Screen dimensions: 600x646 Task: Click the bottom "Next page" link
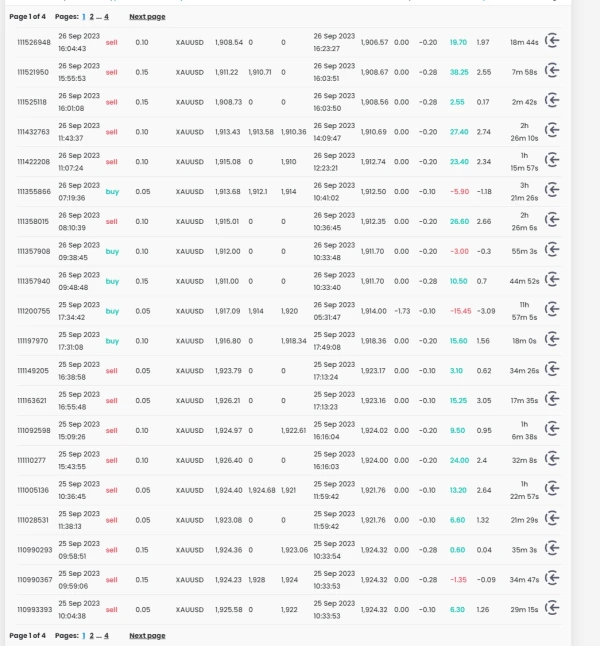(147, 635)
